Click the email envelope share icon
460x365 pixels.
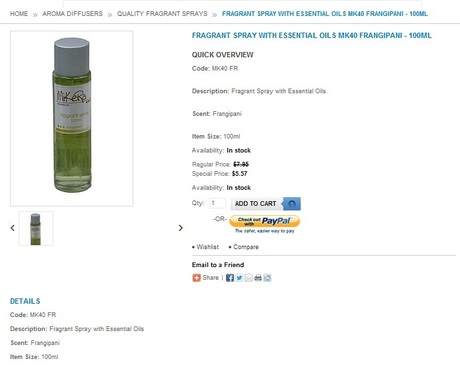pyautogui.click(x=248, y=278)
